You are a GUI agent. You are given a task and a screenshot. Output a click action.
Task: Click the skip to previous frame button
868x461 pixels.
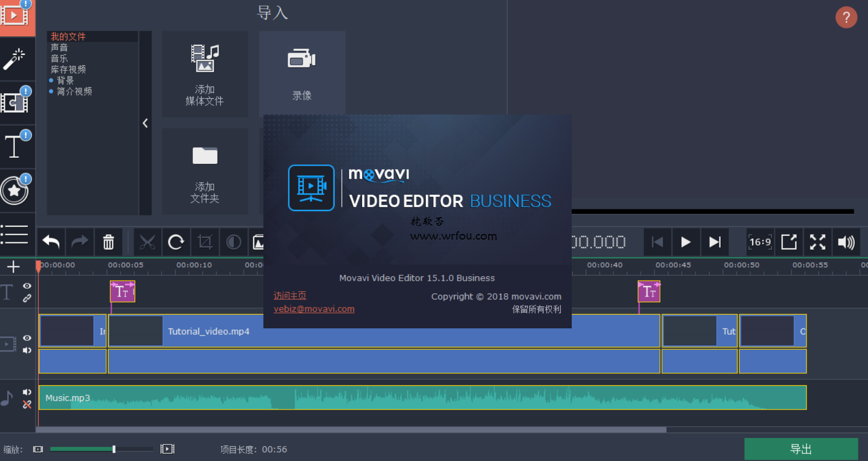click(x=657, y=242)
